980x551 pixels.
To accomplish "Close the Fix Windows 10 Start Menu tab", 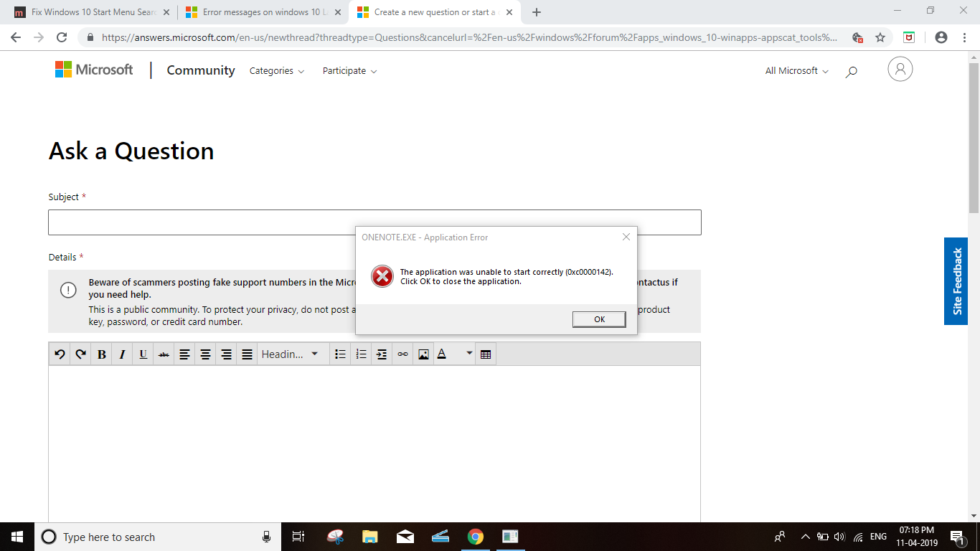I will point(166,12).
